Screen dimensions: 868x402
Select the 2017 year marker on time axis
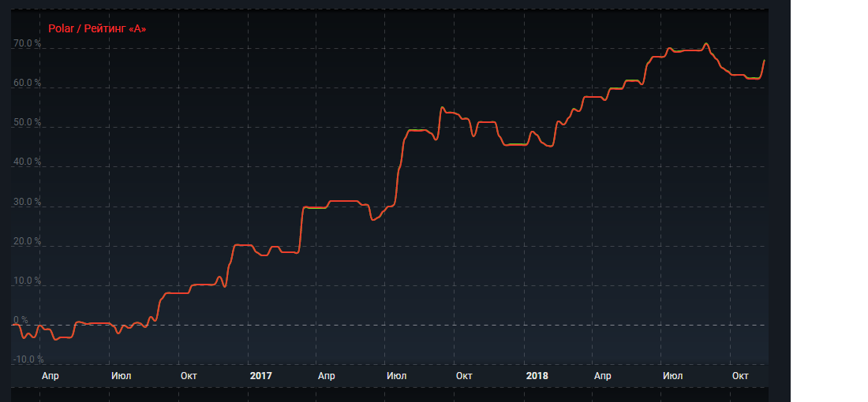click(260, 376)
